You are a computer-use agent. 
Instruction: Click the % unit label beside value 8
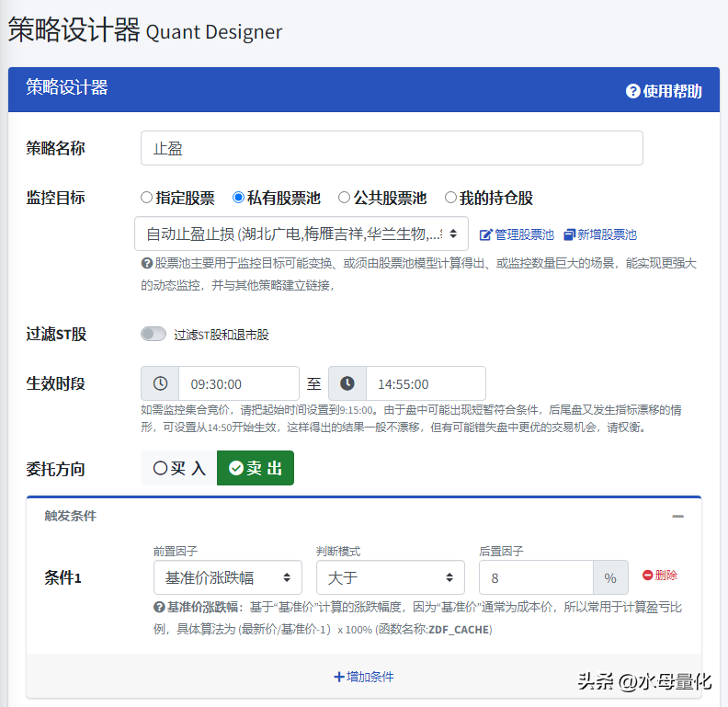610,577
